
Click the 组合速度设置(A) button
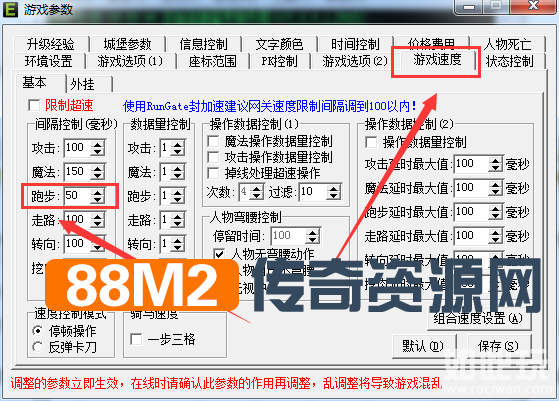point(478,318)
